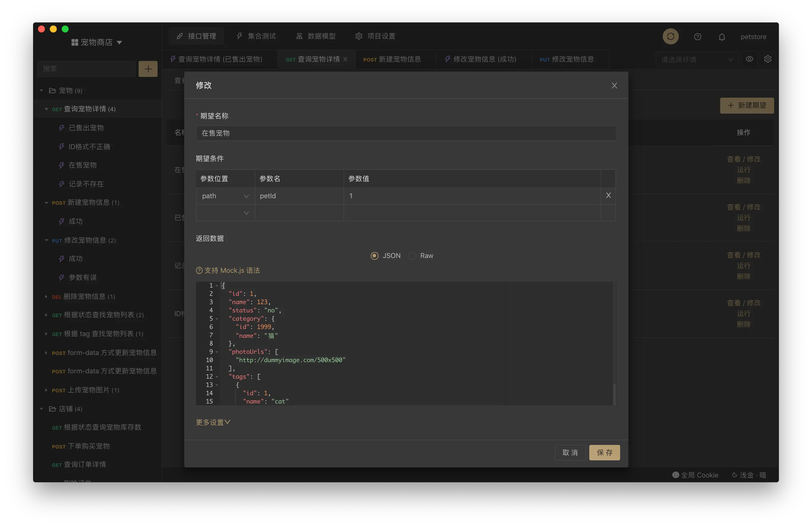Switch to the 数据模型 tab
The image size is (812, 526).
pos(316,36)
